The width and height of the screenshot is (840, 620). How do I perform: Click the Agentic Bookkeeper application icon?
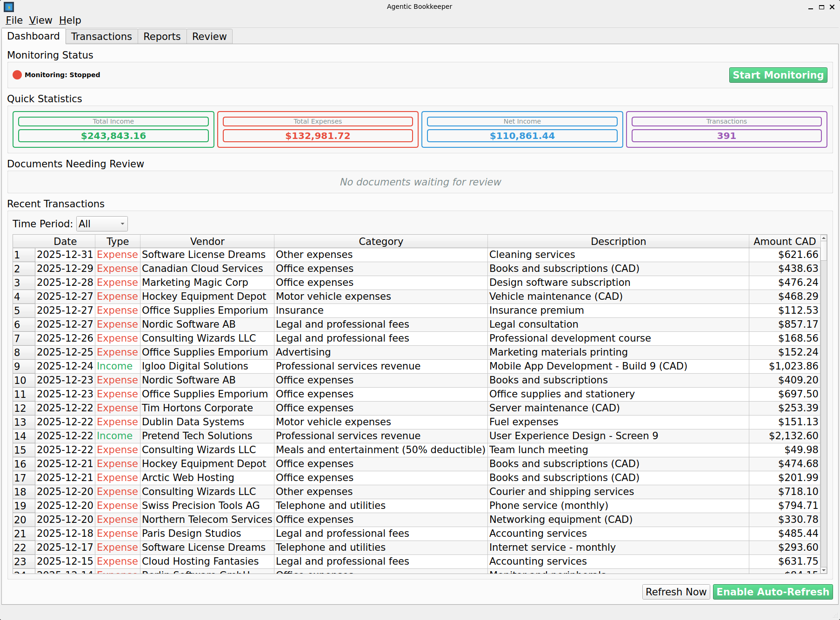(8, 7)
